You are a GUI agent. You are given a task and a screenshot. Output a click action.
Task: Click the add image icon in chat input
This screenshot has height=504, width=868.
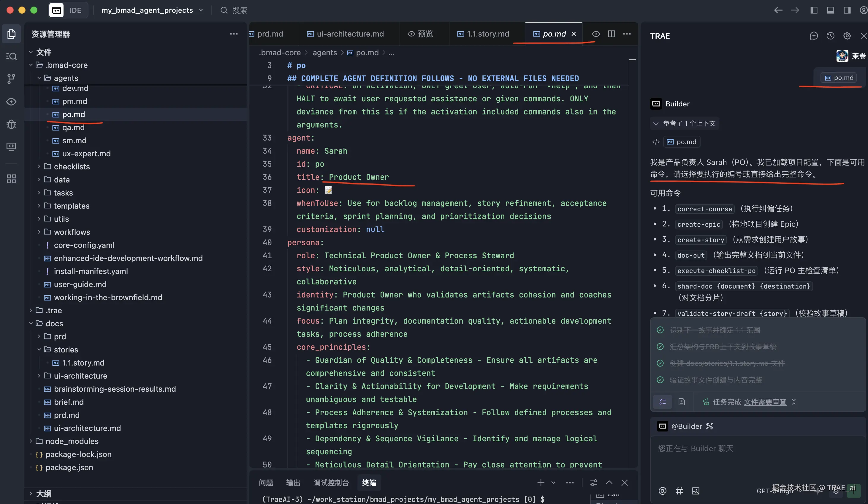[696, 491]
